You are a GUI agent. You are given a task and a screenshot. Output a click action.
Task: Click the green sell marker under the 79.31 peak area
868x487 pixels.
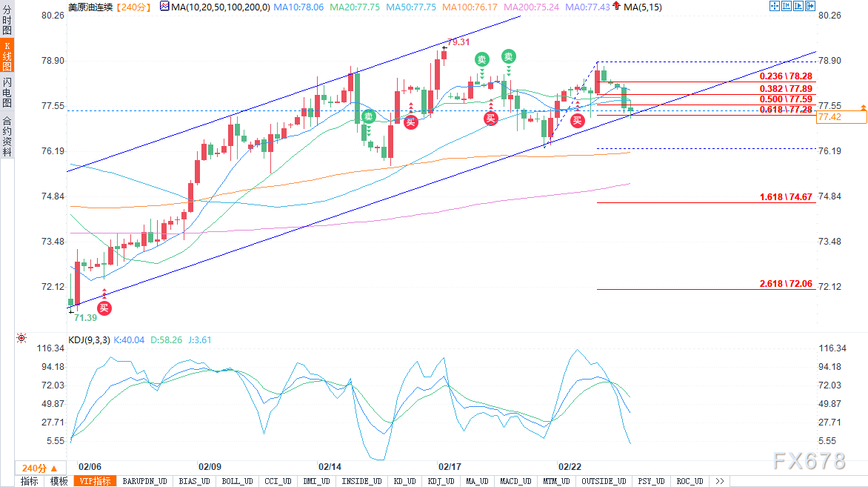click(481, 59)
